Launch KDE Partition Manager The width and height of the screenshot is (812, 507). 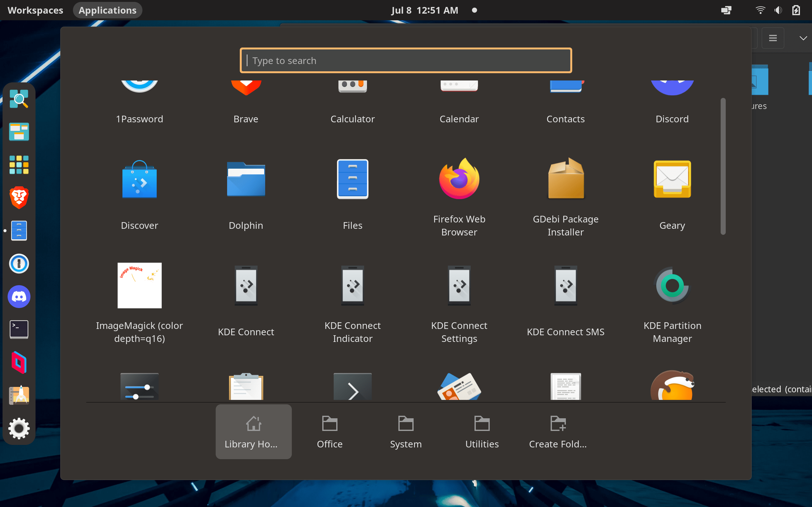[672, 286]
